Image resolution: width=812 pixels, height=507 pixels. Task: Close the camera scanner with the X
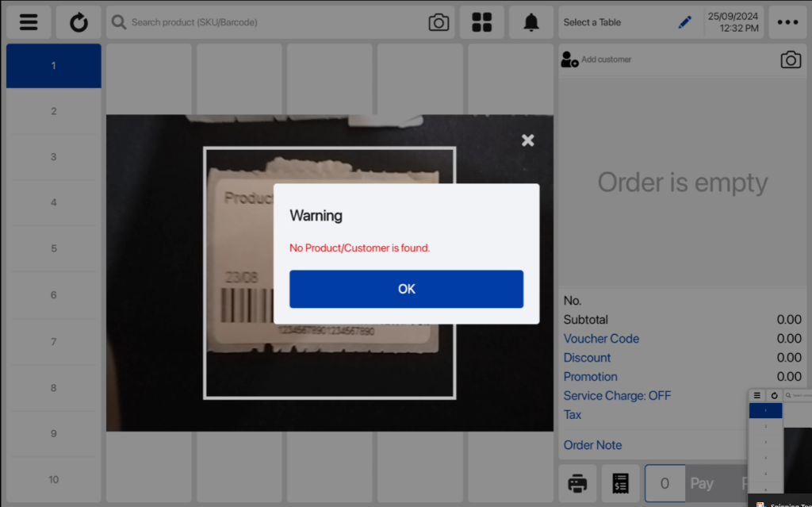pyautogui.click(x=527, y=140)
